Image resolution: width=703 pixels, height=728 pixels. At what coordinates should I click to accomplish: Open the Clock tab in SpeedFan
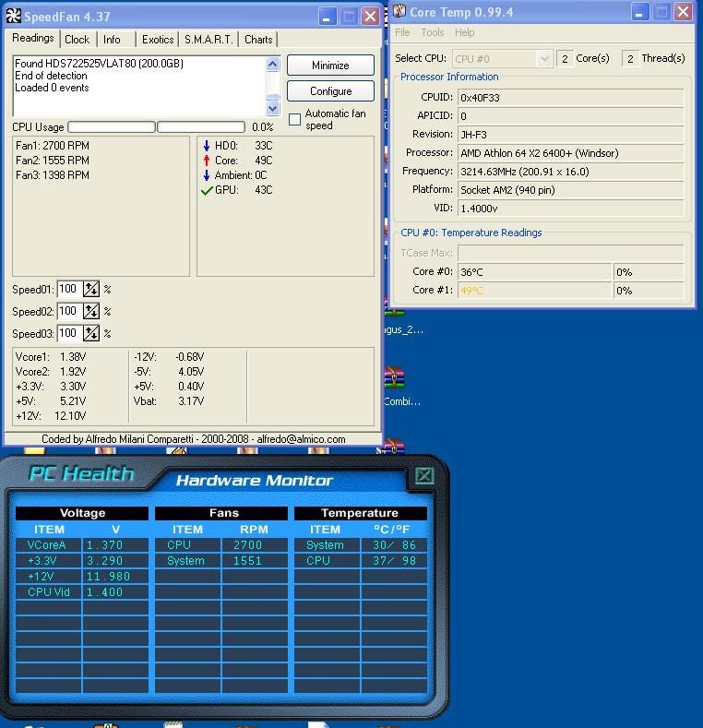[77, 40]
